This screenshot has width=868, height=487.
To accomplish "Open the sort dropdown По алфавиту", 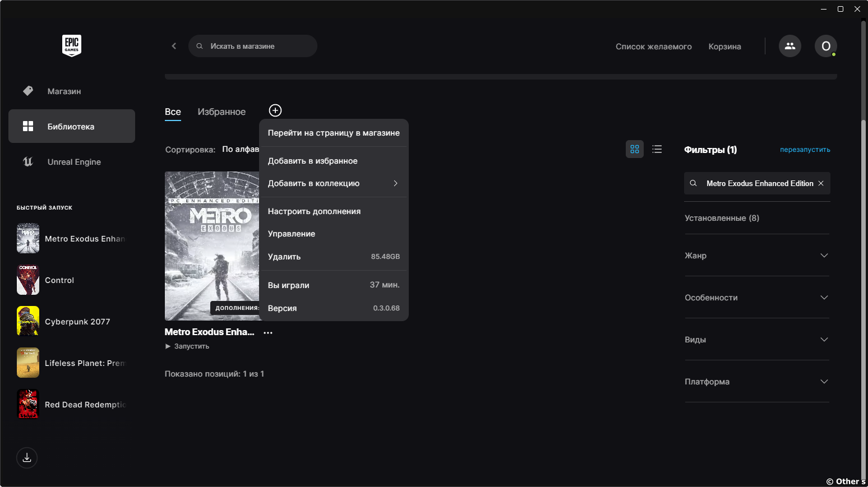I will [241, 149].
